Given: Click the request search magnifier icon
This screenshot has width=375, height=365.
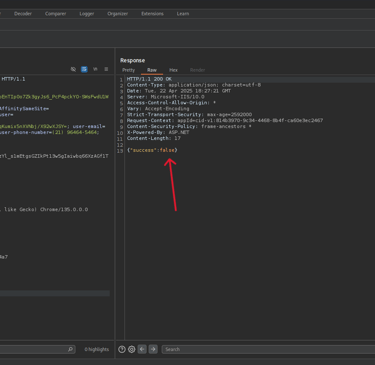Looking at the screenshot, I should [70, 349].
